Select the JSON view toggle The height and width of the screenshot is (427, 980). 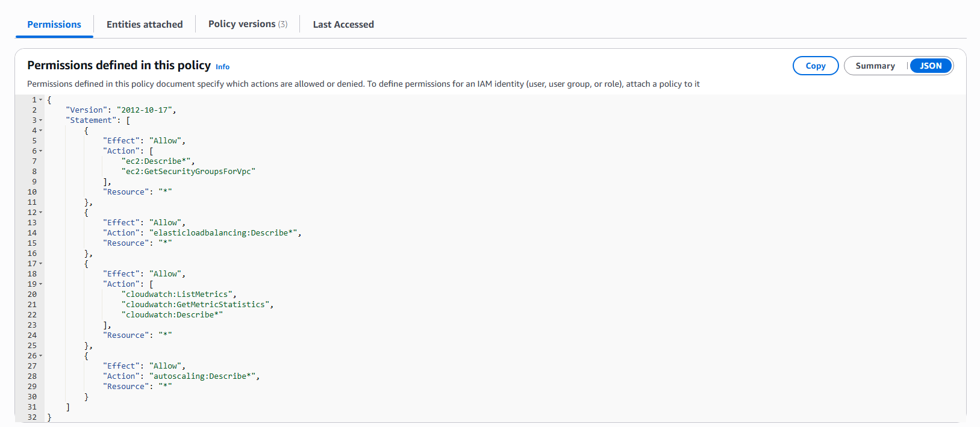(930, 66)
